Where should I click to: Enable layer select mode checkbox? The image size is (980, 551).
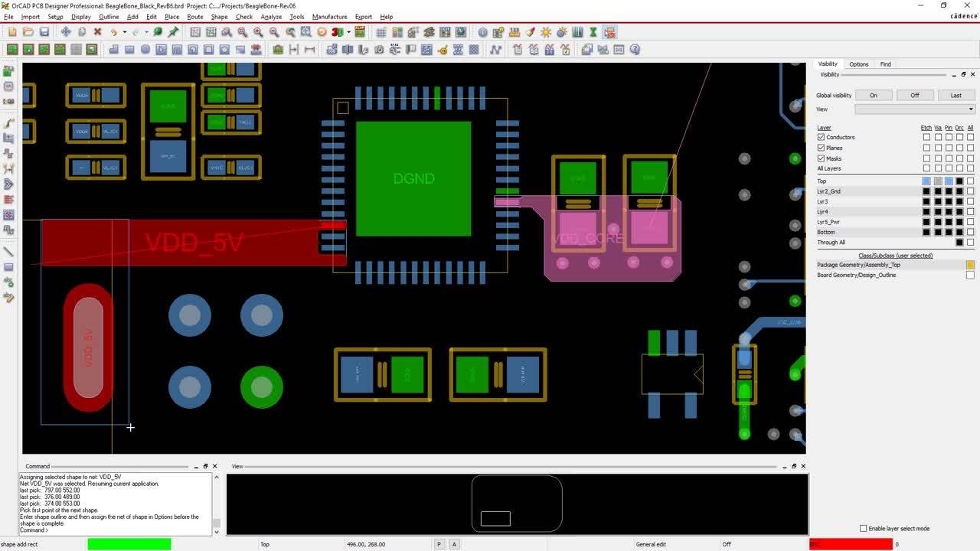(x=864, y=528)
